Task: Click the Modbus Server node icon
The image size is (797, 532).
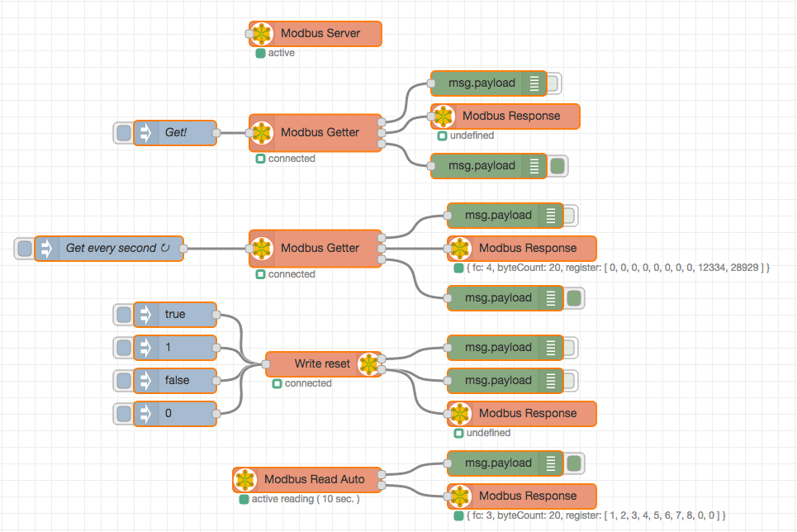Action: pyautogui.click(x=262, y=34)
